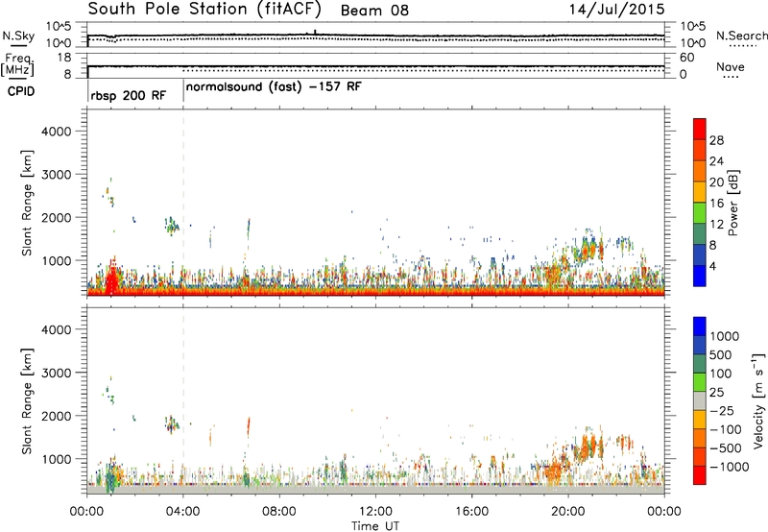Click the velocity colorbar value '1000'

(x=725, y=336)
